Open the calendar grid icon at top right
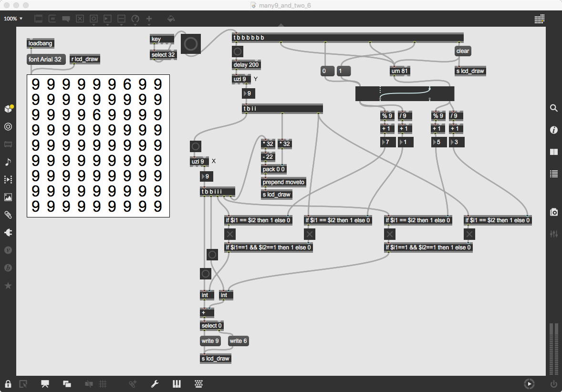The image size is (562, 392). point(540,19)
